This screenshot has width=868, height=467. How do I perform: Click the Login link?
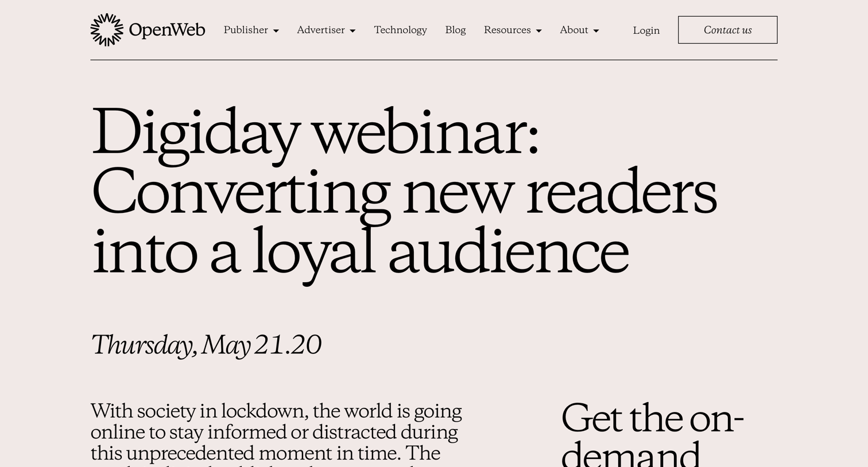coord(646,30)
